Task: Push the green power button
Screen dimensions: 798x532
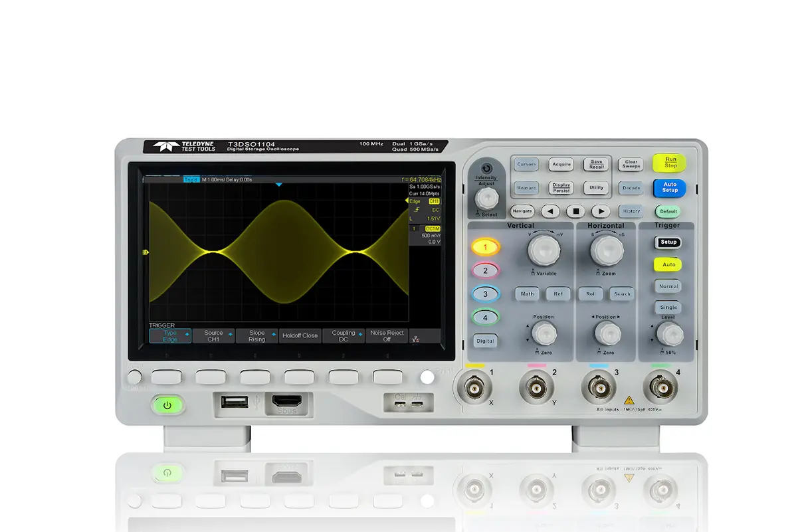Action: (x=167, y=404)
